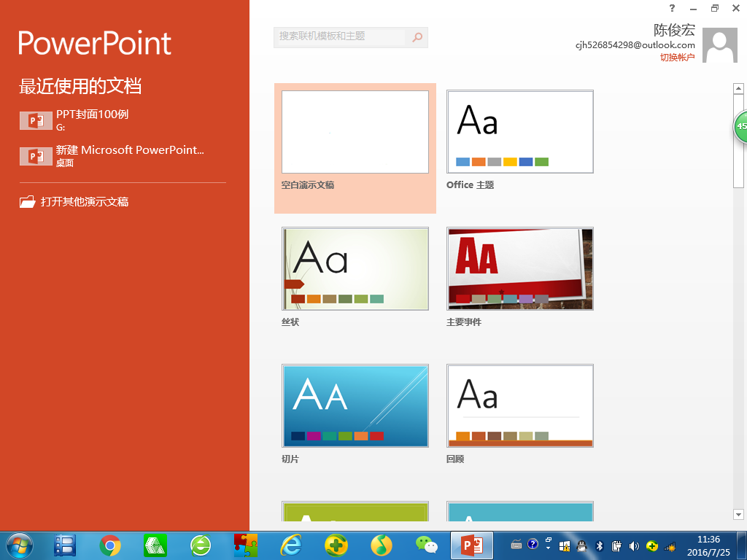Click the email cjh526854298@outlook.com
This screenshot has width=747, height=560.
point(635,44)
